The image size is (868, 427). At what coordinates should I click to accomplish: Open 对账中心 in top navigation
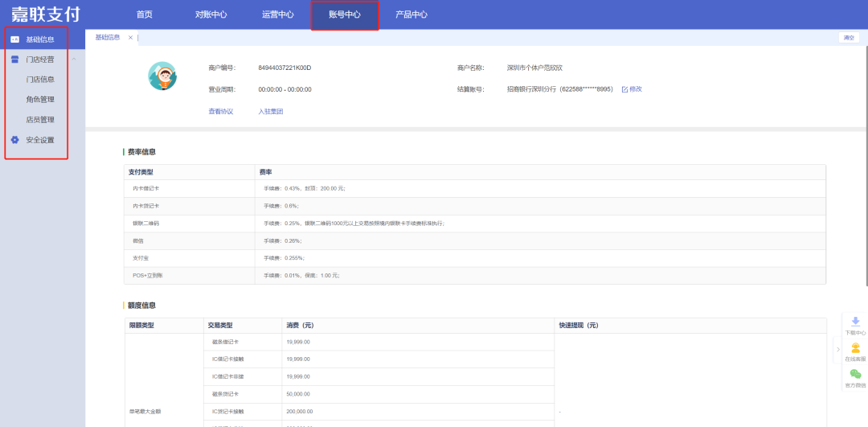coord(211,15)
